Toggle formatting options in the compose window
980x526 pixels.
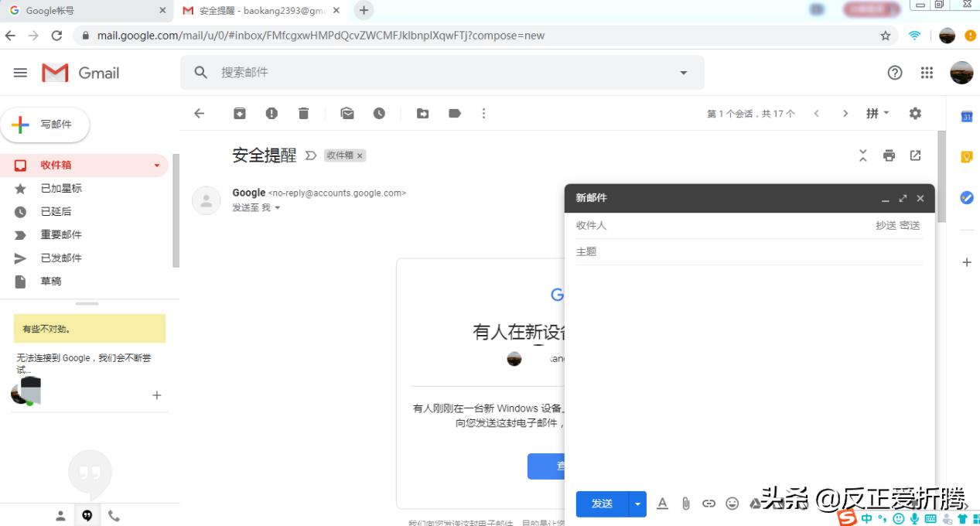(662, 503)
